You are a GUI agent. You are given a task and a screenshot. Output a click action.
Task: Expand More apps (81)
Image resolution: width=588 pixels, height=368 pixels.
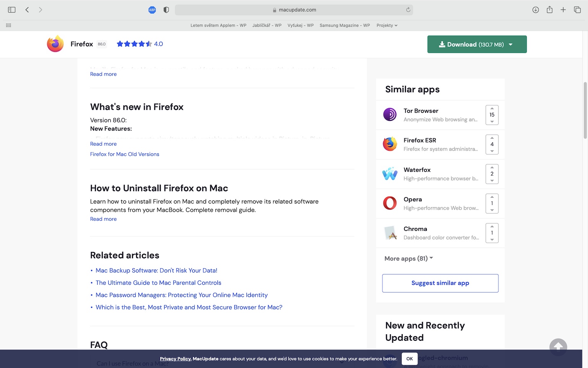pyautogui.click(x=408, y=258)
